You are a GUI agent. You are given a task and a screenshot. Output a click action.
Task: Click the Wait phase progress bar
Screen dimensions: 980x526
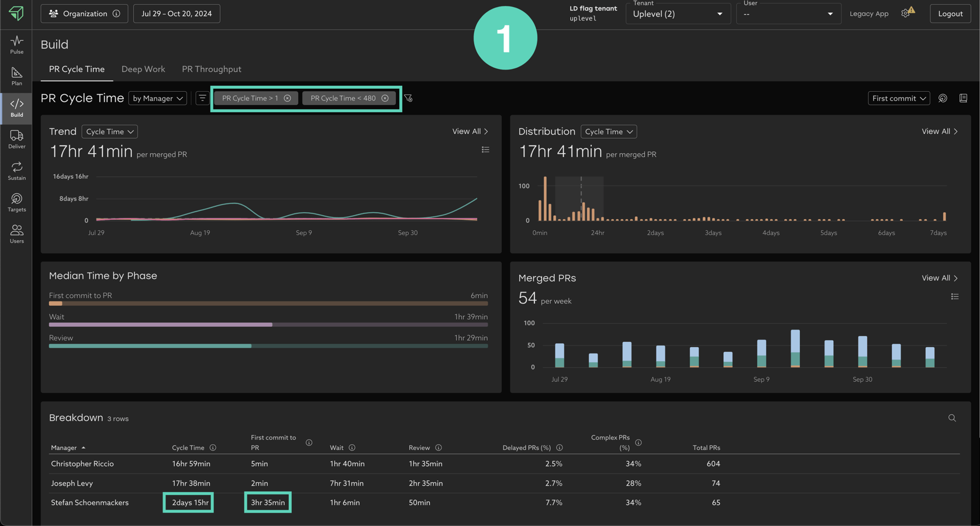click(x=268, y=324)
